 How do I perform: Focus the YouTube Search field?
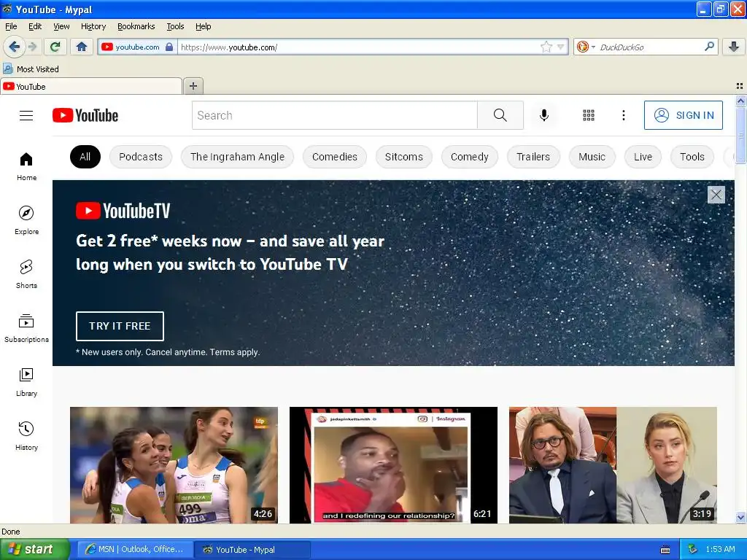coord(334,115)
